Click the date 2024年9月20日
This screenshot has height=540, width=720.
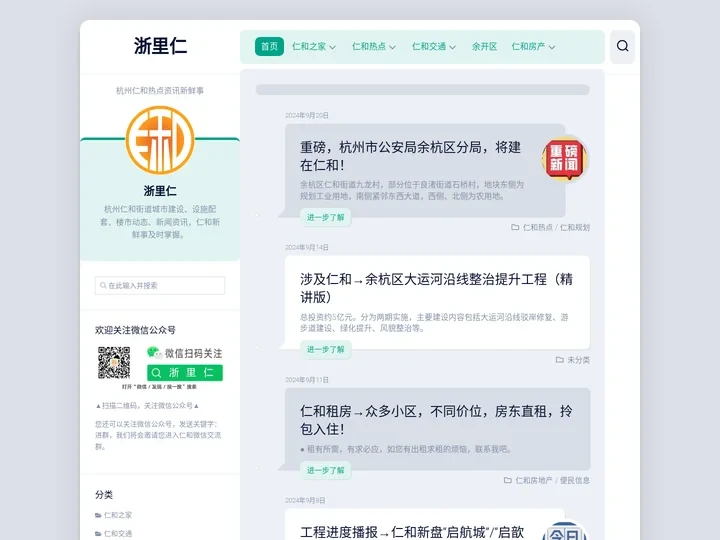coord(307,115)
